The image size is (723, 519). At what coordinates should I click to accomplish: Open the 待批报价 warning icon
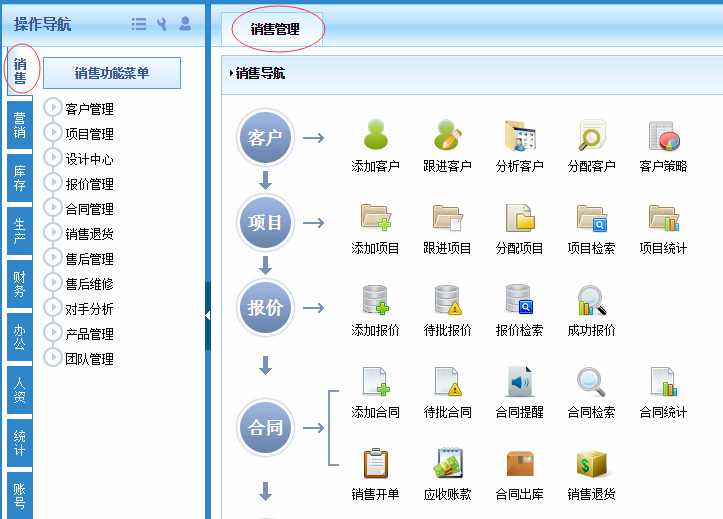pos(447,300)
